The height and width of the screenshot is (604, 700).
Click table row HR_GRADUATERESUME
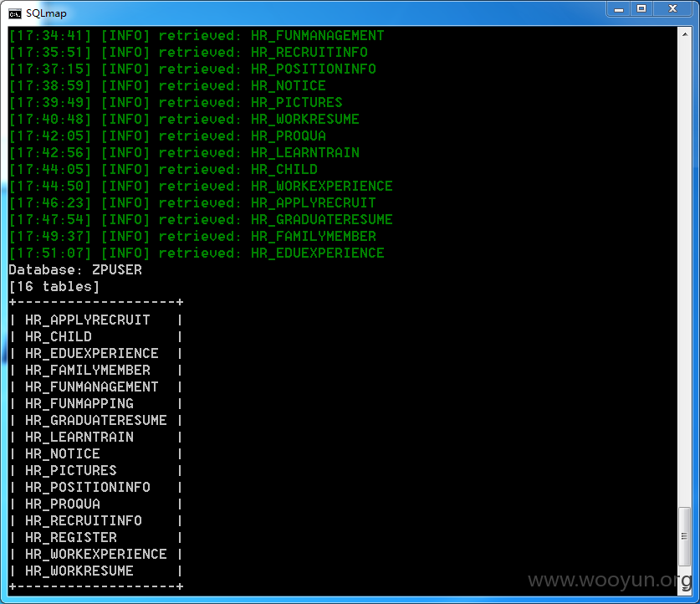[96, 421]
